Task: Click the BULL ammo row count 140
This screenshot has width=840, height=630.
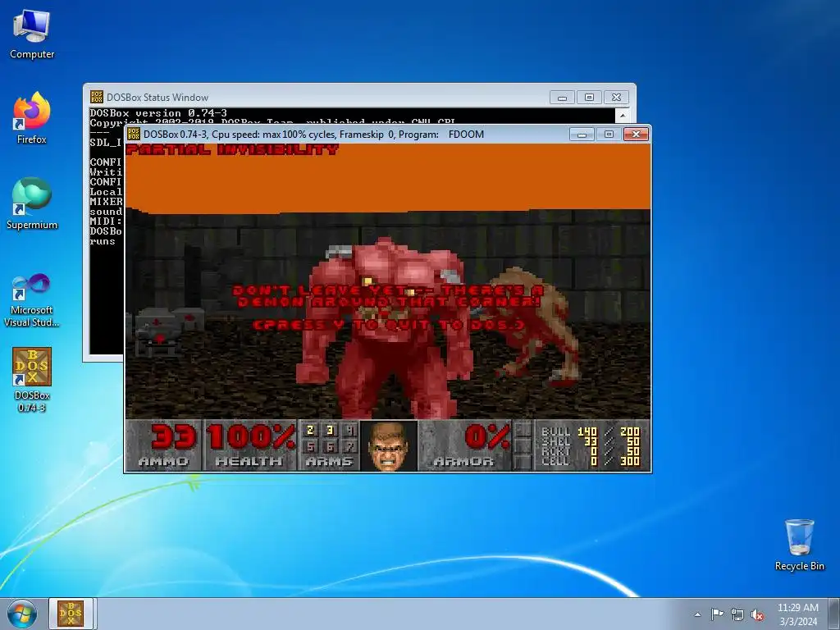Action: point(587,431)
